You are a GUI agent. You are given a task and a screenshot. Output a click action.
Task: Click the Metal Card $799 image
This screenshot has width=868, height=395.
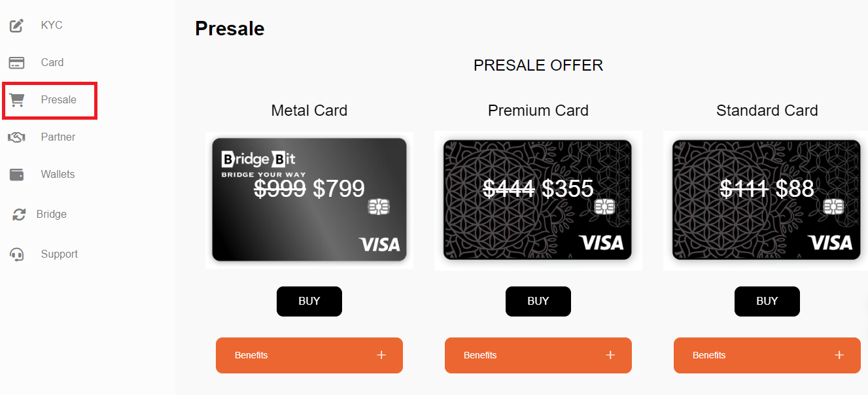(309, 199)
